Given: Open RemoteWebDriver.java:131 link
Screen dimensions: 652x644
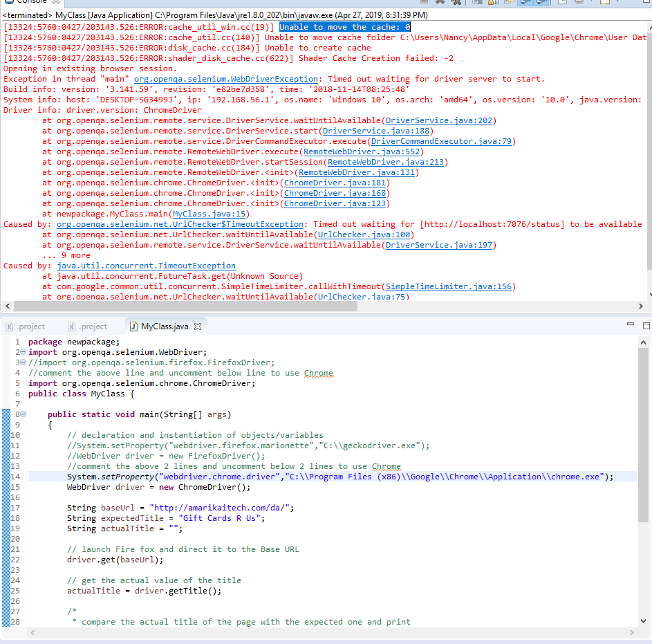Looking at the screenshot, I should pos(357,173).
